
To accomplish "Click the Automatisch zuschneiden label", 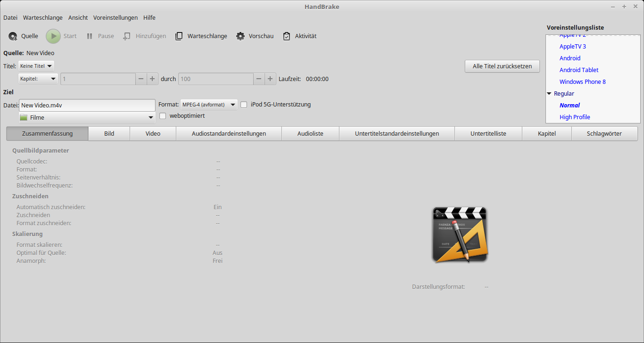I will pyautogui.click(x=51, y=207).
